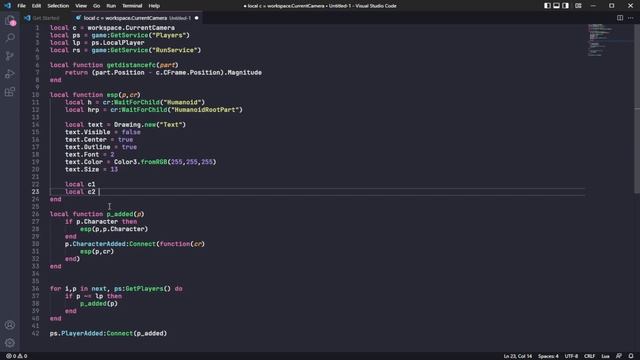Click '"HumanoidRootPart"' string on line 12
The height and width of the screenshot is (360, 640).
[205, 110]
